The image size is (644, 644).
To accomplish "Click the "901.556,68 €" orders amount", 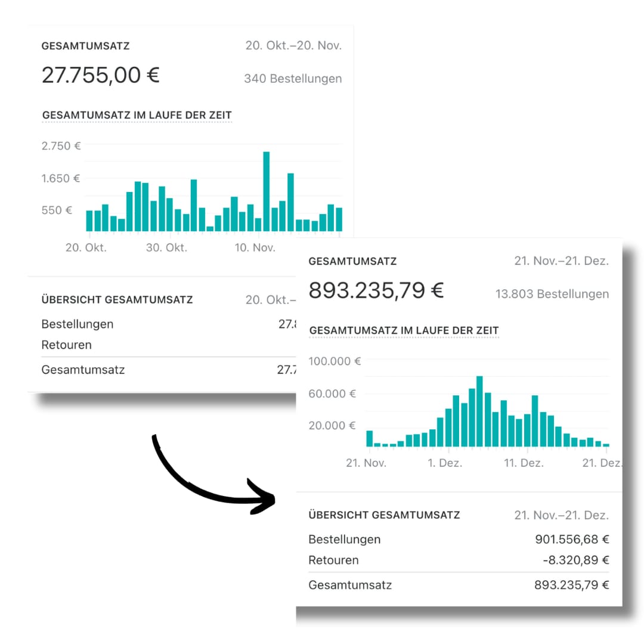I will (572, 539).
